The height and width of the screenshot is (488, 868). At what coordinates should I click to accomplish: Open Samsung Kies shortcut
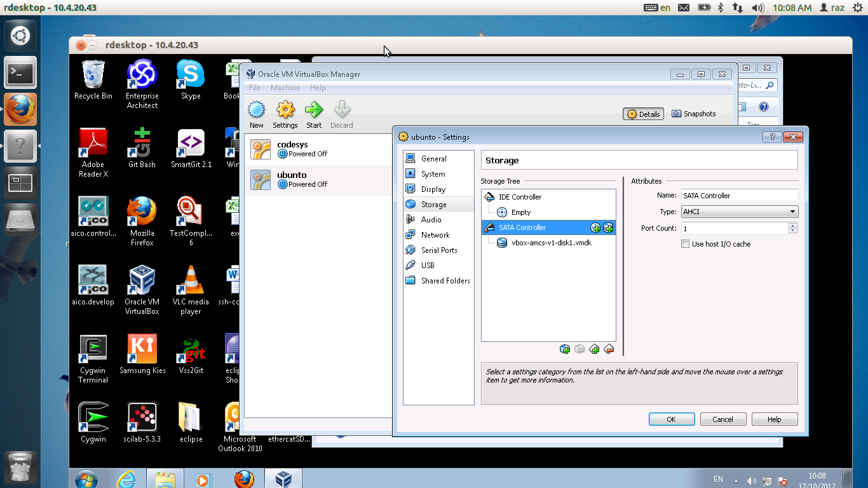click(142, 354)
